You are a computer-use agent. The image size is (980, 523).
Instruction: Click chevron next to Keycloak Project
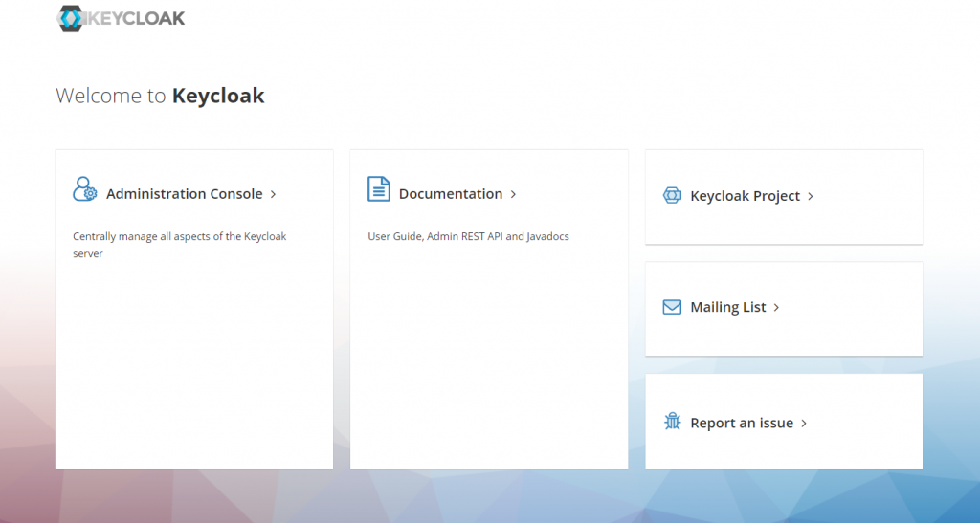coord(811,197)
